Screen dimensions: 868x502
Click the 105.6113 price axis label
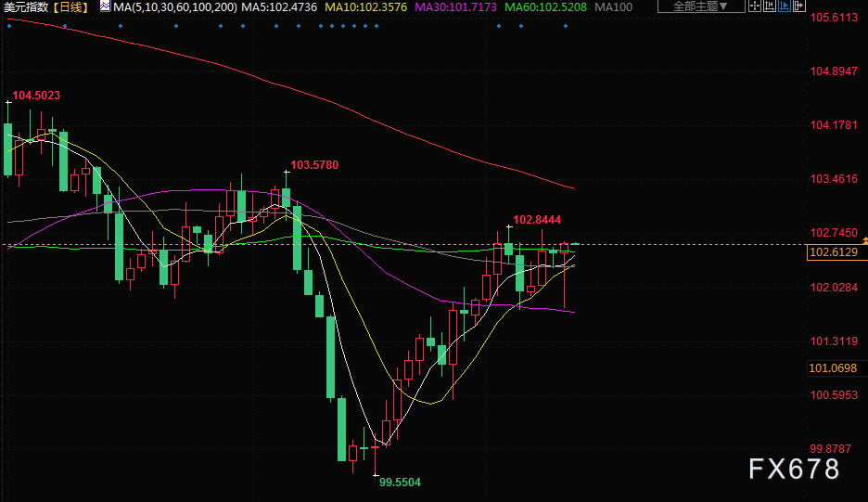pos(835,18)
